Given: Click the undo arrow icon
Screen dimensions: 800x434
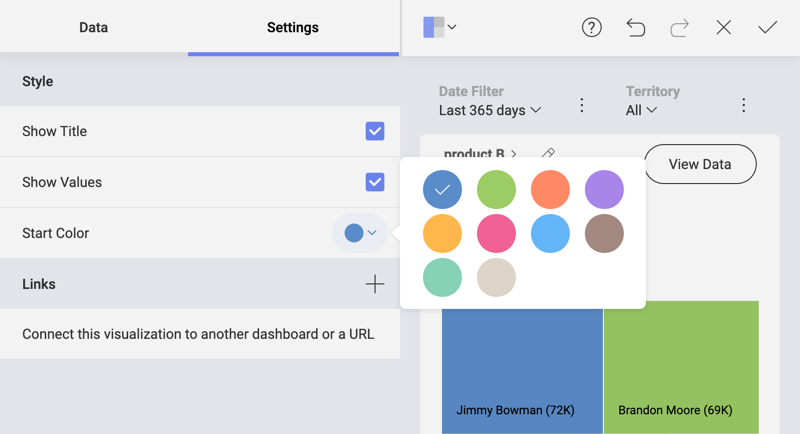Looking at the screenshot, I should tap(636, 28).
